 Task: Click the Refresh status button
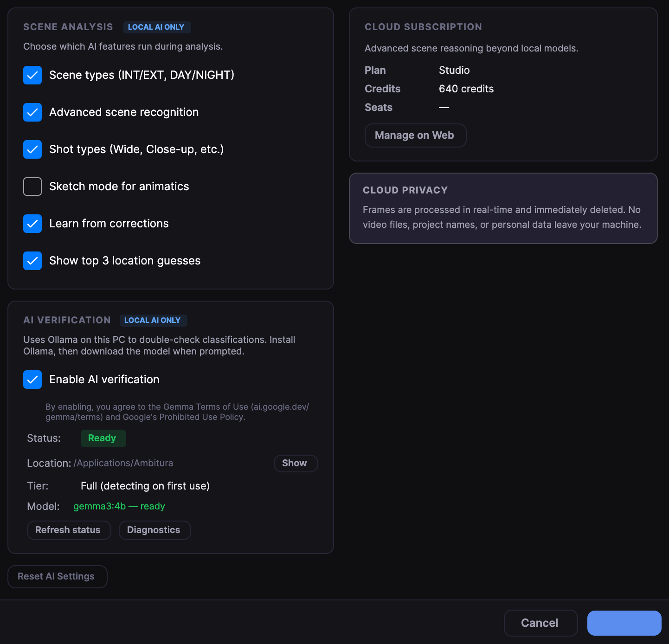[x=69, y=530]
